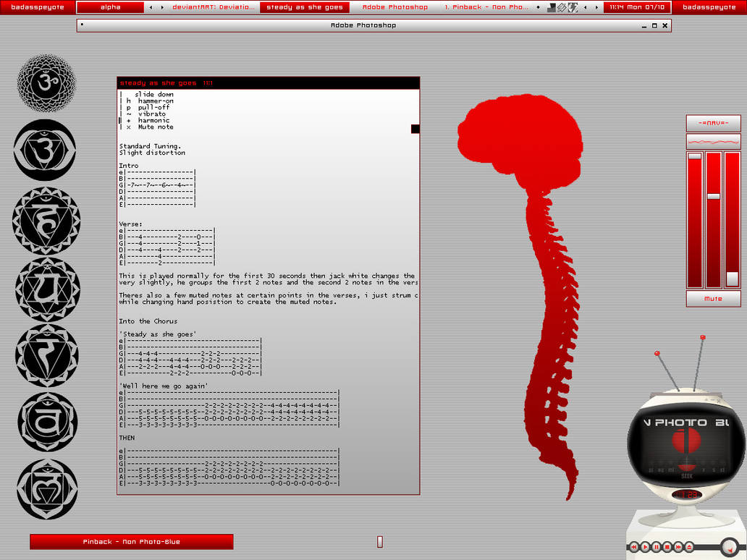Close the Adobe Photoshop window
Viewport: 747px width, 560px height.
pyautogui.click(x=665, y=26)
